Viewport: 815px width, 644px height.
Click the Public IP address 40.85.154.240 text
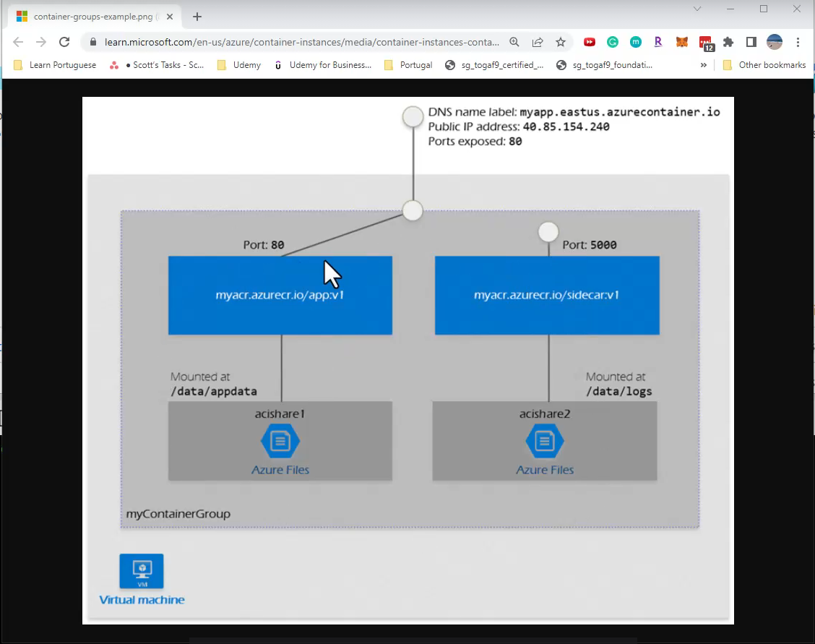tap(519, 126)
